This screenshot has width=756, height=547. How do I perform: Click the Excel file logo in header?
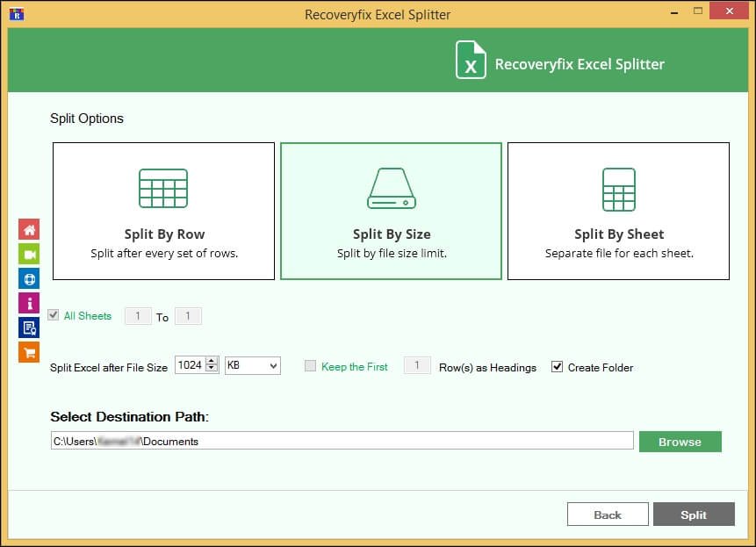[471, 60]
